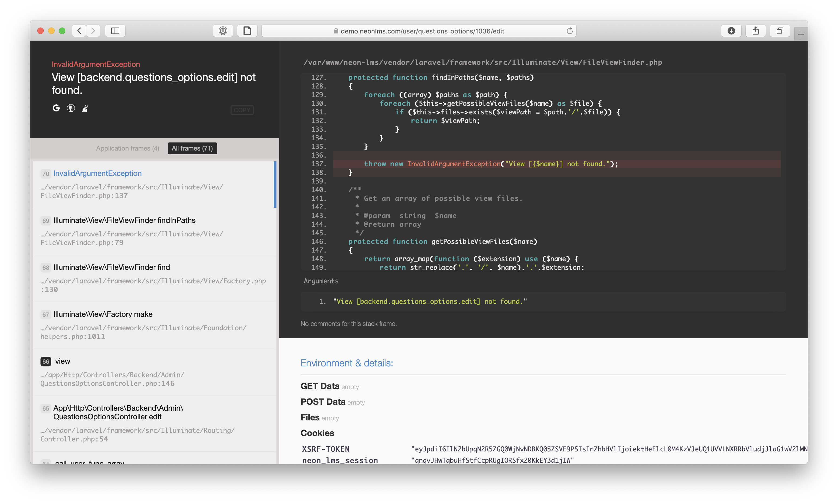Click line 127 findInPaths function declaration

coord(441,77)
